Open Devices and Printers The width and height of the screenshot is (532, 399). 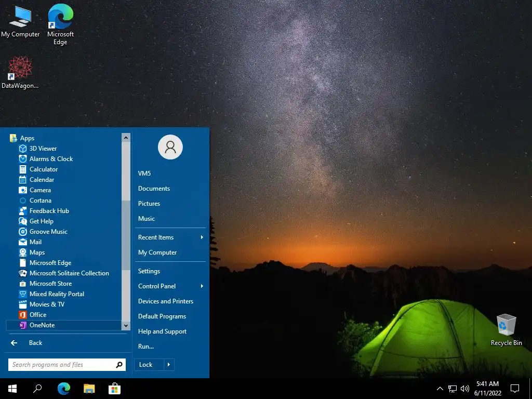[x=170, y=301]
